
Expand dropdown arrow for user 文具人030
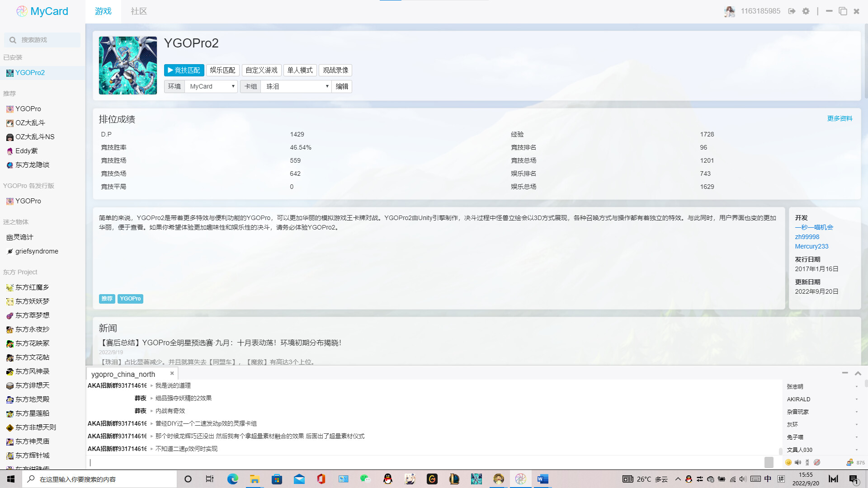(x=857, y=450)
